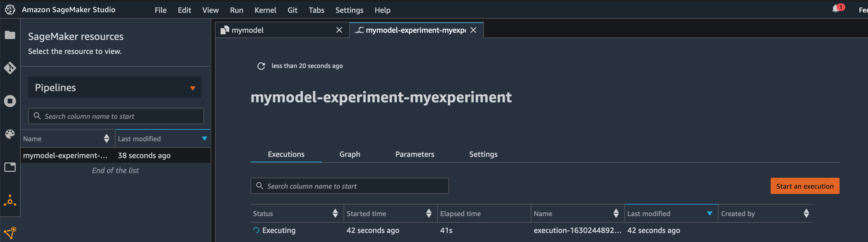Click the search icon in executions search box
The width and height of the screenshot is (868, 242).
260,186
